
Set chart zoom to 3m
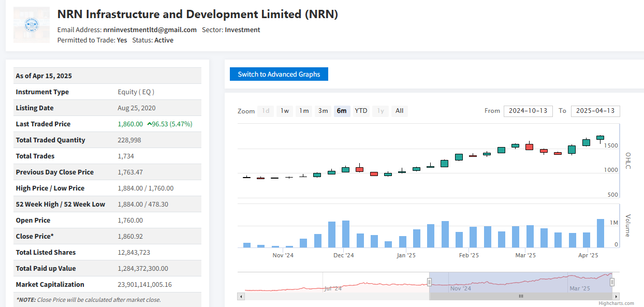tap(323, 111)
